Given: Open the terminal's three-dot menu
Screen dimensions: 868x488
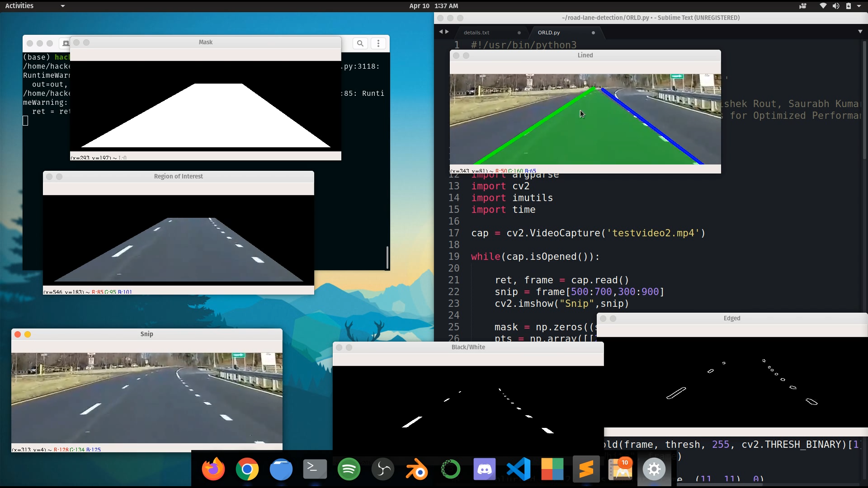Looking at the screenshot, I should tap(378, 43).
